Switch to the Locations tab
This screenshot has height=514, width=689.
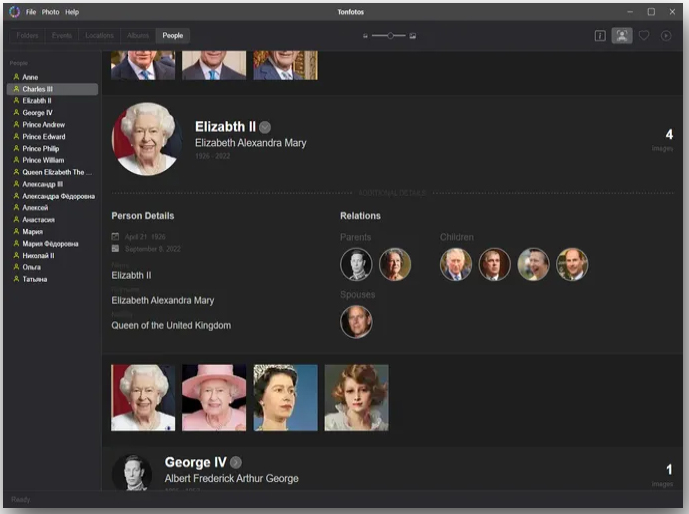click(x=99, y=36)
